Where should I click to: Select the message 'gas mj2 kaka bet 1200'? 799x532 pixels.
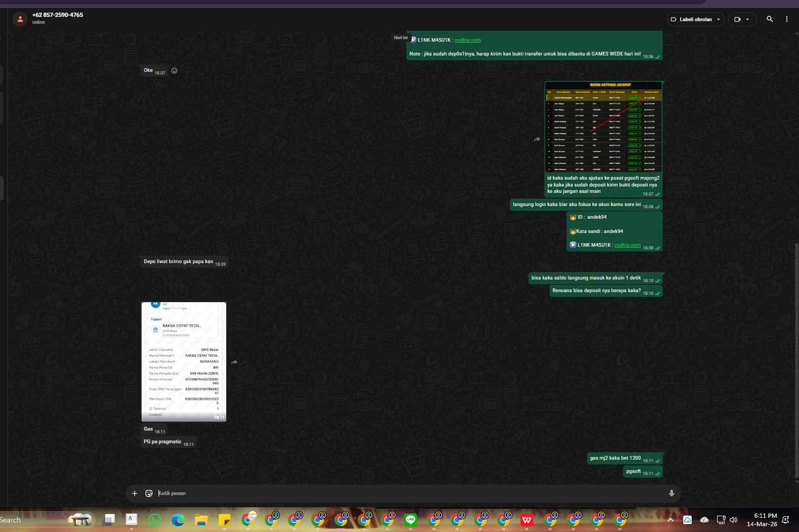coord(625,459)
